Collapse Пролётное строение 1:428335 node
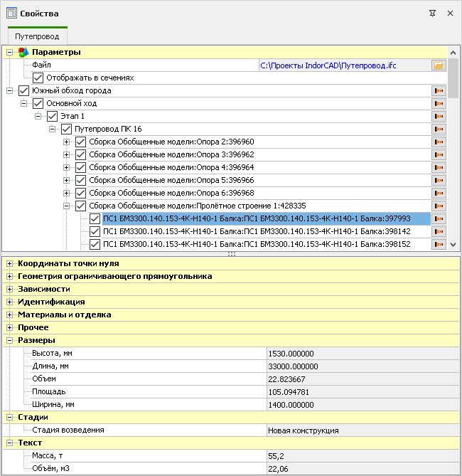462x476 pixels. point(66,206)
